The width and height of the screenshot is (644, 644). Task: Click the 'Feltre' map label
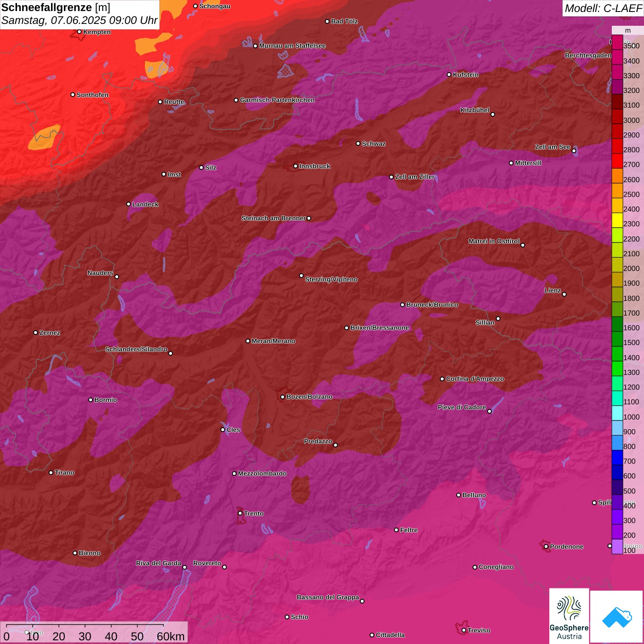click(409, 530)
